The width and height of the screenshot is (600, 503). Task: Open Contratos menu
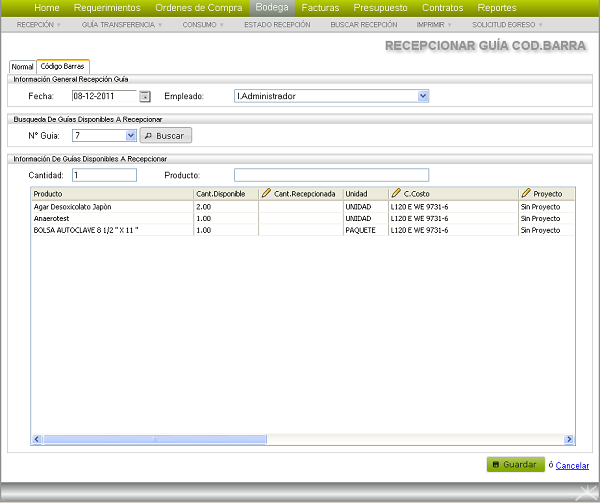(442, 8)
